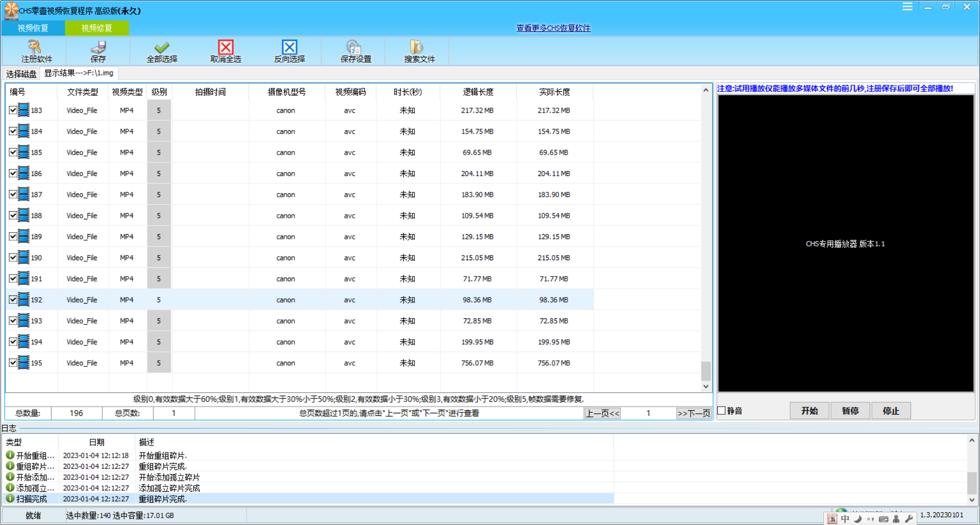Uncheck the checkbox for file 183
This screenshot has height=525, width=980.
coord(13,110)
